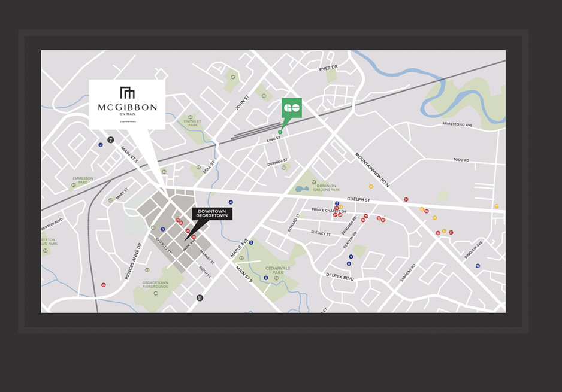Select the Delrex Blvd street label
The height and width of the screenshot is (392, 562).
(340, 276)
